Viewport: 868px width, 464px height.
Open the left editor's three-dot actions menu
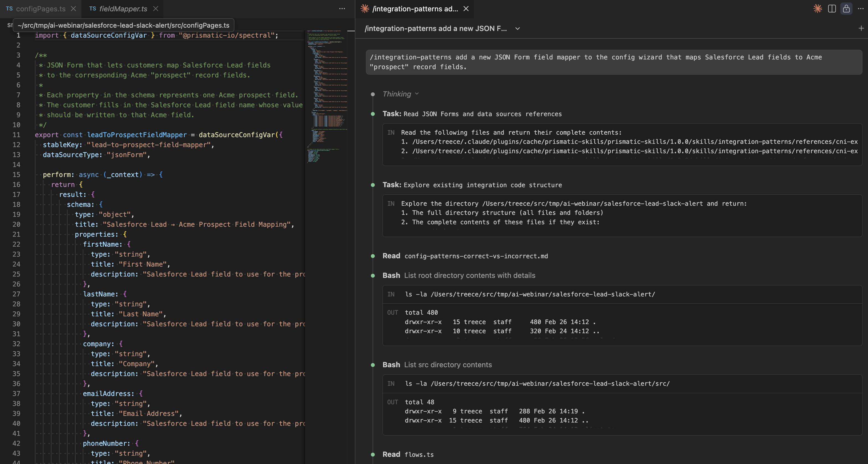point(342,9)
